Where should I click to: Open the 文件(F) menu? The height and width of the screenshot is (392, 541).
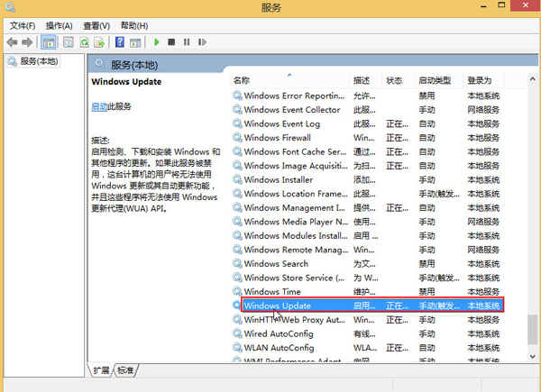[x=23, y=26]
